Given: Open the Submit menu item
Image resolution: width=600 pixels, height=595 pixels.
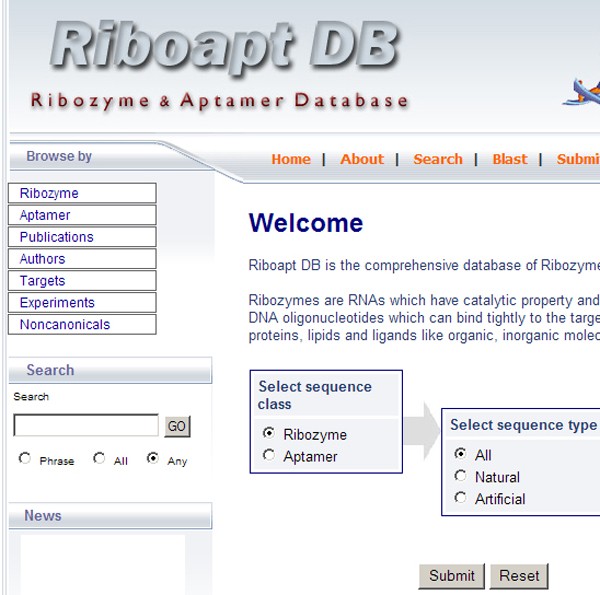Looking at the screenshot, I should pyautogui.click(x=578, y=159).
